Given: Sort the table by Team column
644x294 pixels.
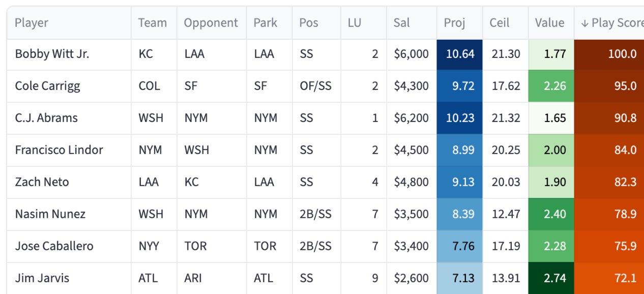Looking at the screenshot, I should (x=153, y=23).
